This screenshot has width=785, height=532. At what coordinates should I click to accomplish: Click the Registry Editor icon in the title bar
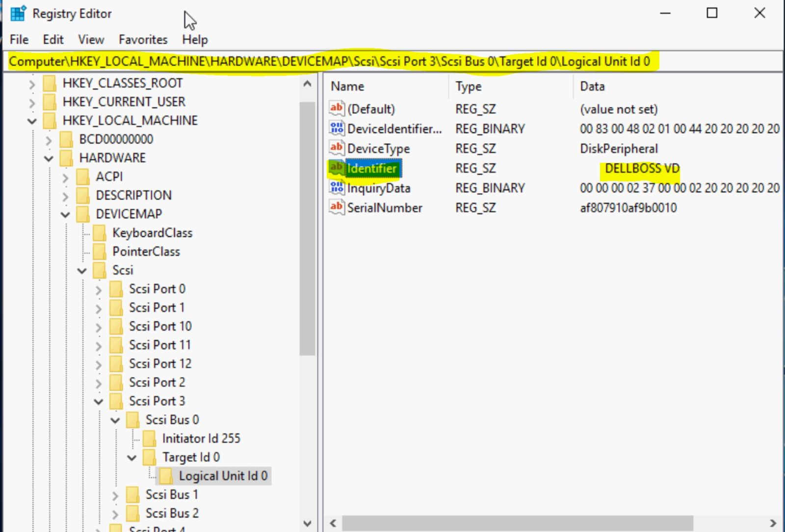coord(17,13)
